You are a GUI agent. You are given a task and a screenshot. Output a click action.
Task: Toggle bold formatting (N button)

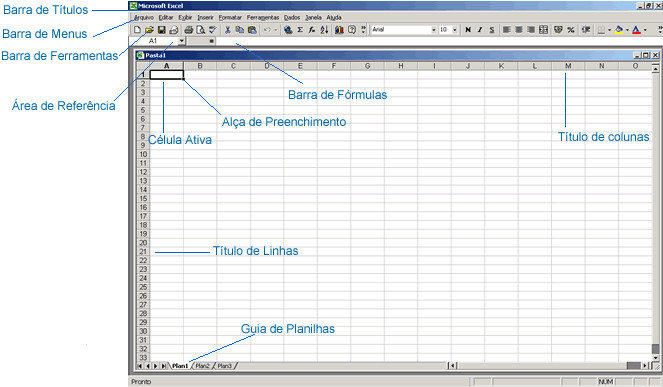468,30
